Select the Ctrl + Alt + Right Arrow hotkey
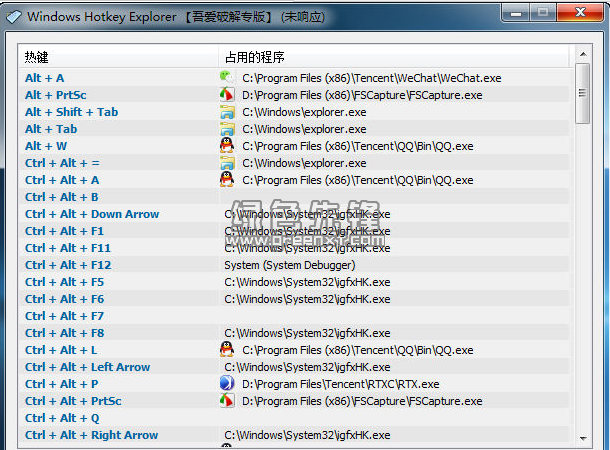Viewport: 610px width, 450px height. pyautogui.click(x=91, y=435)
